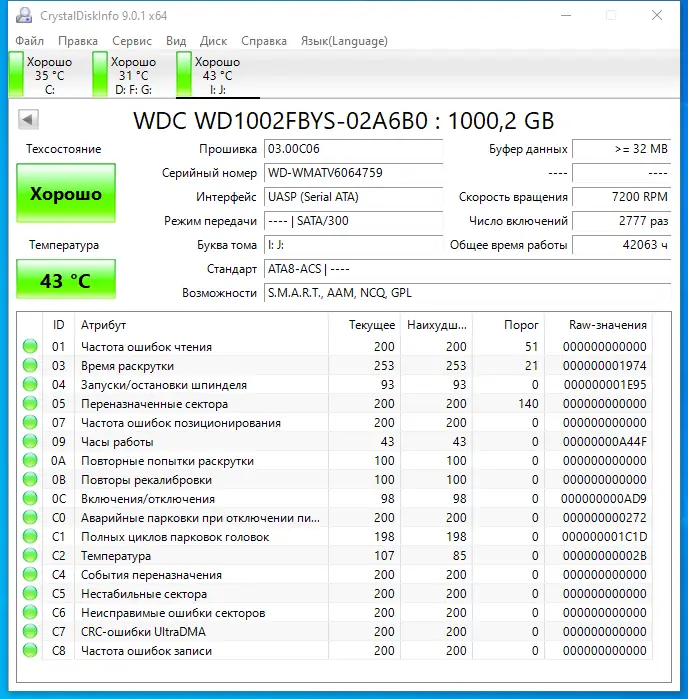Click the transfer mode field SATA/300
This screenshot has width=688, height=699.
pyautogui.click(x=353, y=221)
